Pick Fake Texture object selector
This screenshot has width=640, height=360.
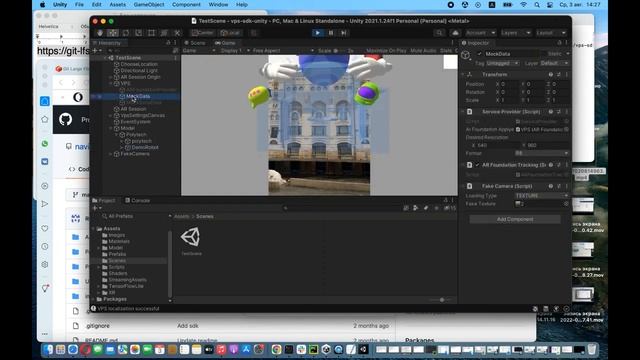pyautogui.click(x=566, y=204)
